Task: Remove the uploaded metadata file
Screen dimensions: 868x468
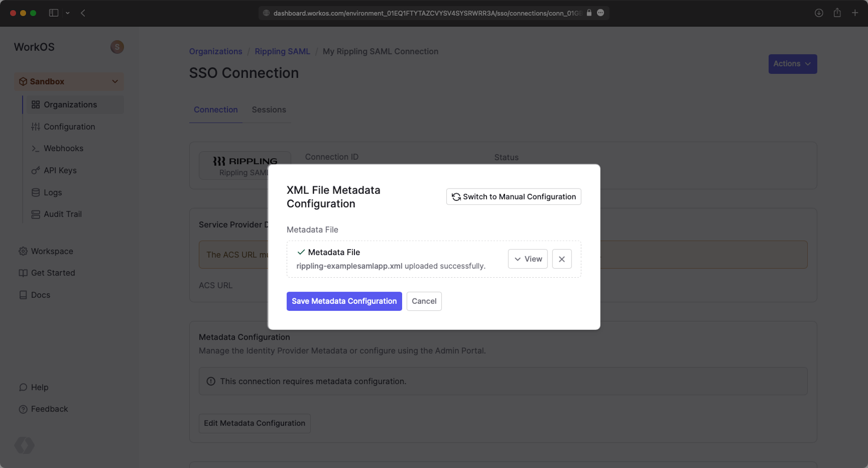Action: point(561,259)
